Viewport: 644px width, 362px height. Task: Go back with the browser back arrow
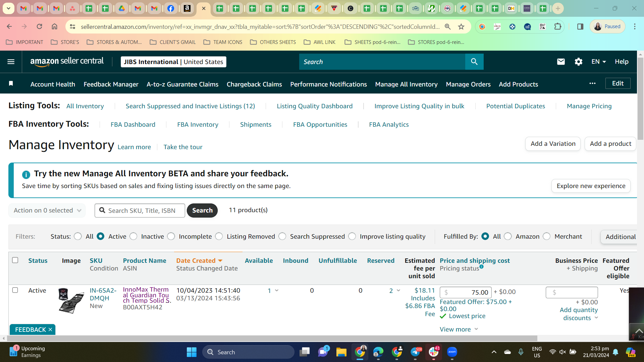click(9, 26)
